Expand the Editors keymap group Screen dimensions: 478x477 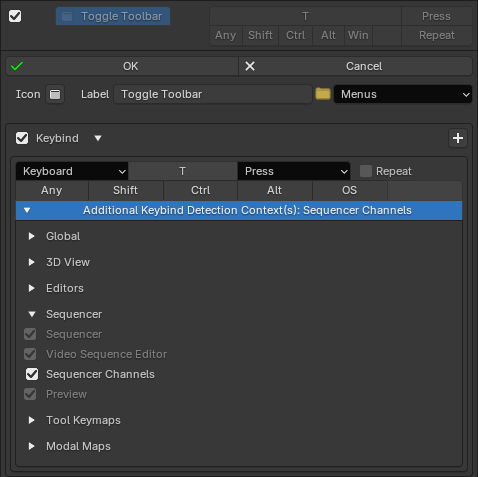32,288
